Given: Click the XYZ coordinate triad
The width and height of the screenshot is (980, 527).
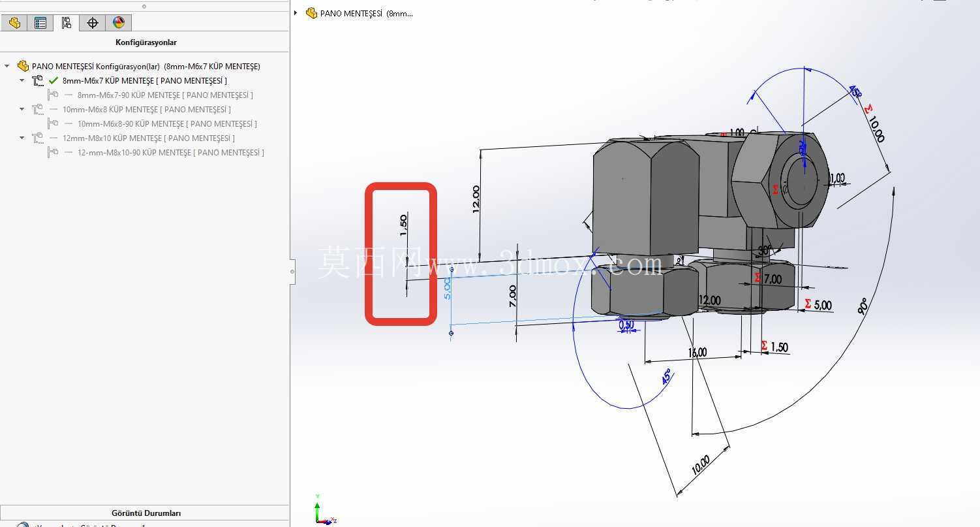Looking at the screenshot, I should pyautogui.click(x=324, y=511).
